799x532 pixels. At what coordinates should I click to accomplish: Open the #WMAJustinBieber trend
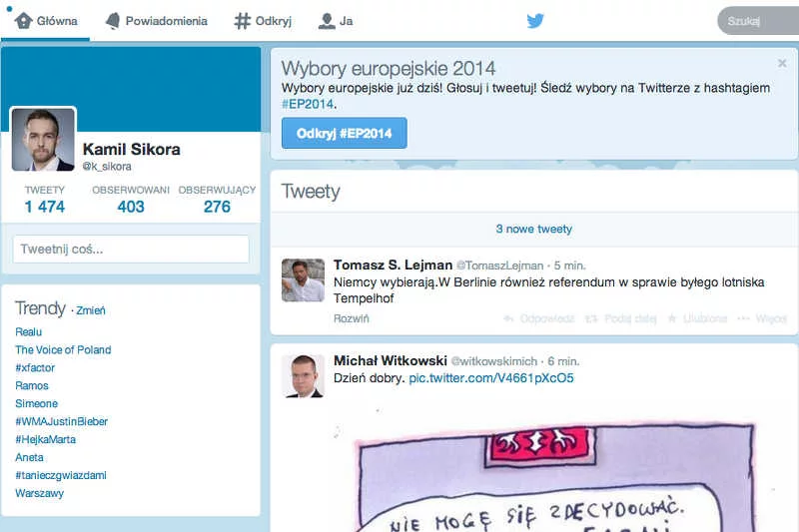pos(61,421)
